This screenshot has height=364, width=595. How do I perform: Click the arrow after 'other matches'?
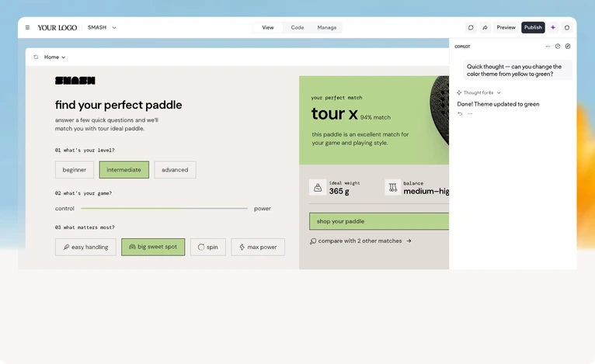tap(409, 241)
